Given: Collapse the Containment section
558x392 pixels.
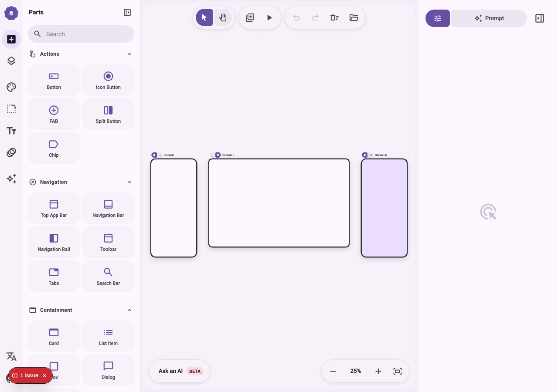Looking at the screenshot, I should [129, 310].
